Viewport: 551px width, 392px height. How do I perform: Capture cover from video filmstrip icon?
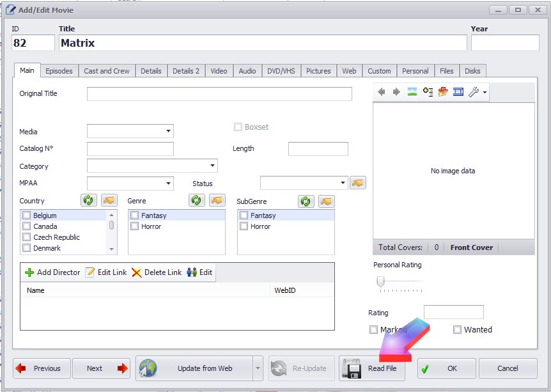coord(458,91)
